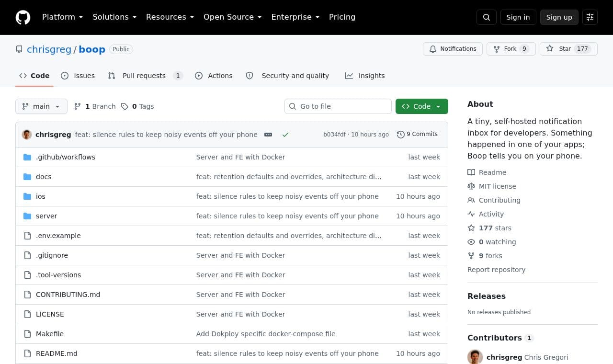The height and width of the screenshot is (364, 613).
Task: View the MIT license link
Action: coord(492,186)
